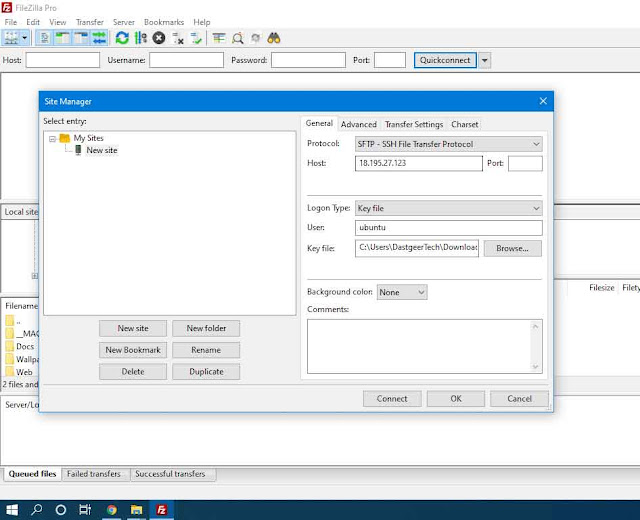Toggle remote directory tree icon
This screenshot has height=520, width=640.
click(81, 38)
